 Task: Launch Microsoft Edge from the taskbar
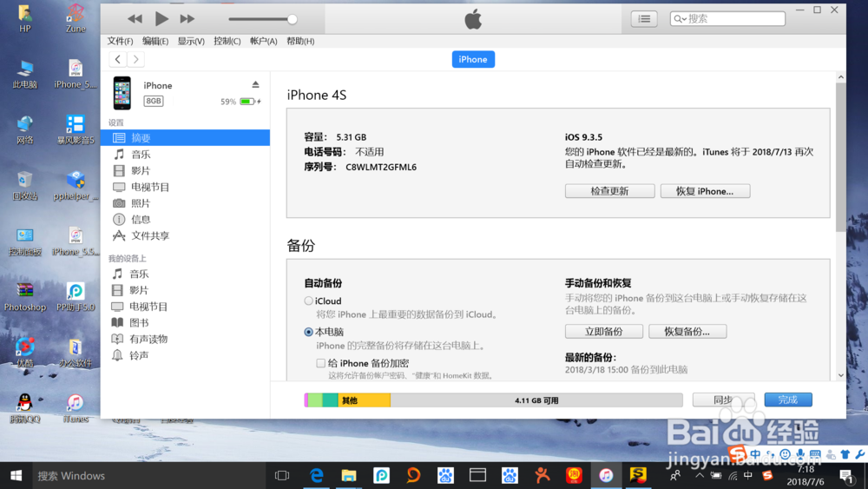(x=316, y=476)
